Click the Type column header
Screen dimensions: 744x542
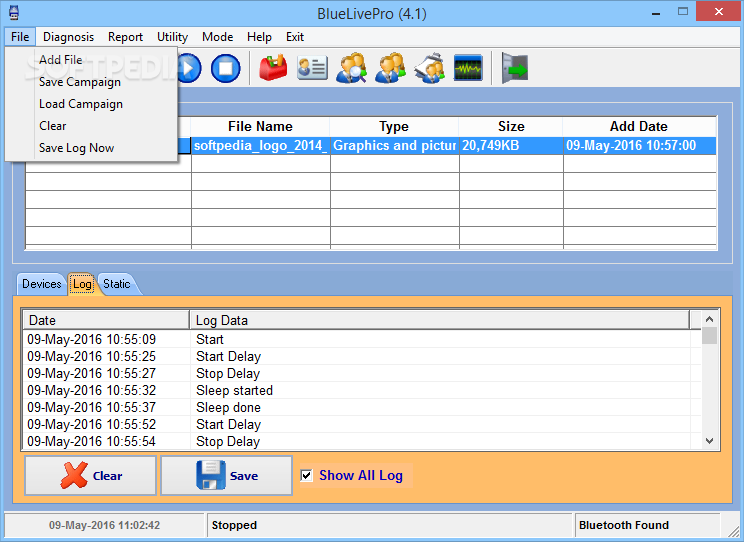[394, 126]
